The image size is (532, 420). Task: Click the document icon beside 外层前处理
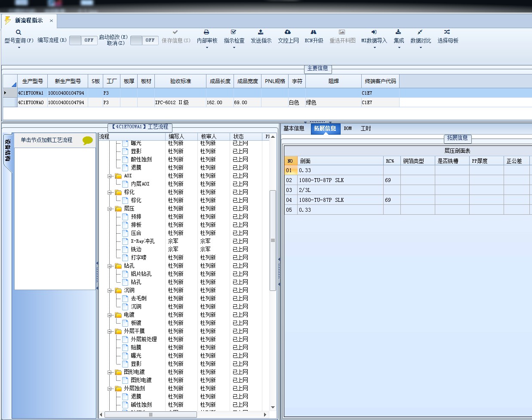tap(125, 340)
